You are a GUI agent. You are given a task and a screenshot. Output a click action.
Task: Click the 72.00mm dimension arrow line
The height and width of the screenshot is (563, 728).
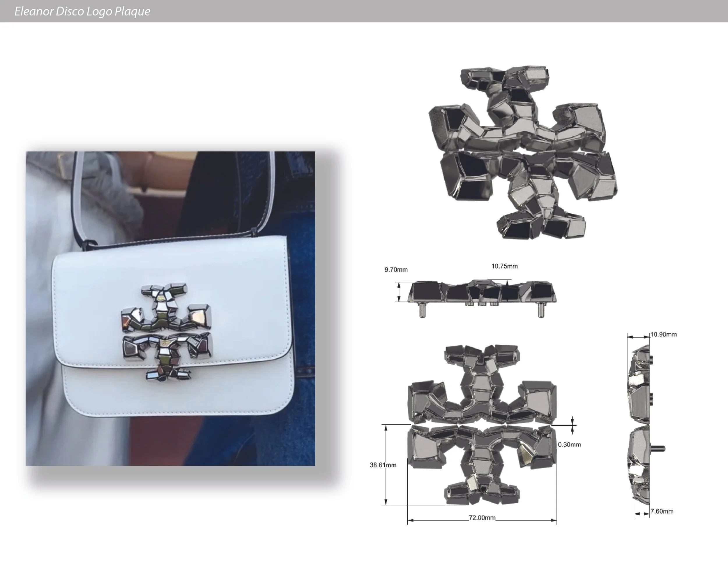[437, 520]
